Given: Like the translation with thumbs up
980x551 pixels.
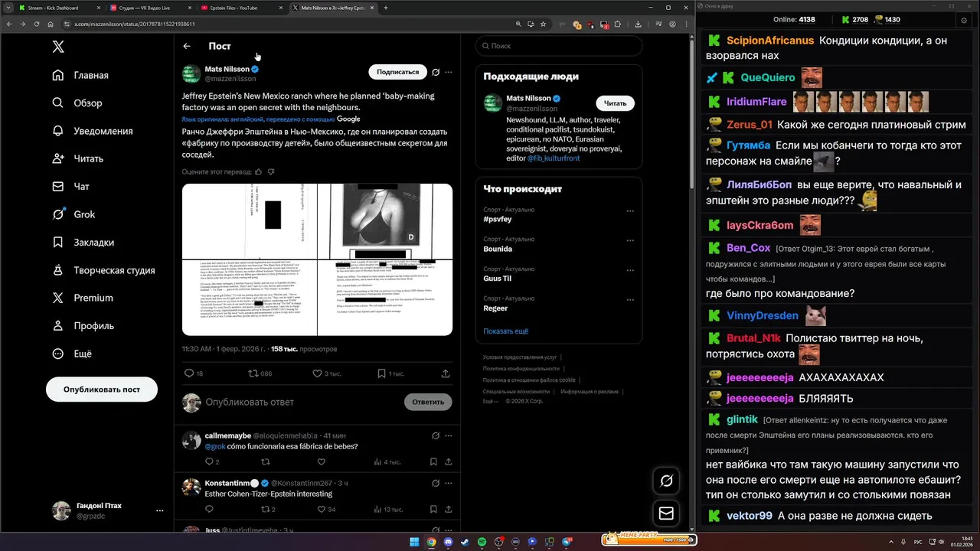Looking at the screenshot, I should point(258,172).
